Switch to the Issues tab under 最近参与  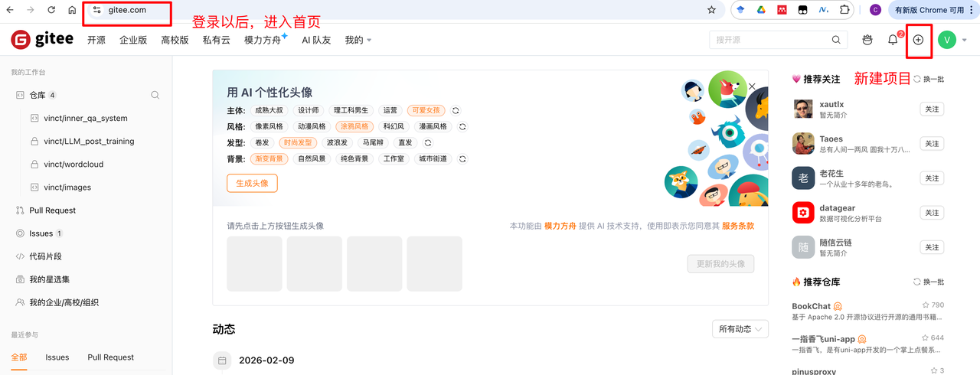coord(57,357)
